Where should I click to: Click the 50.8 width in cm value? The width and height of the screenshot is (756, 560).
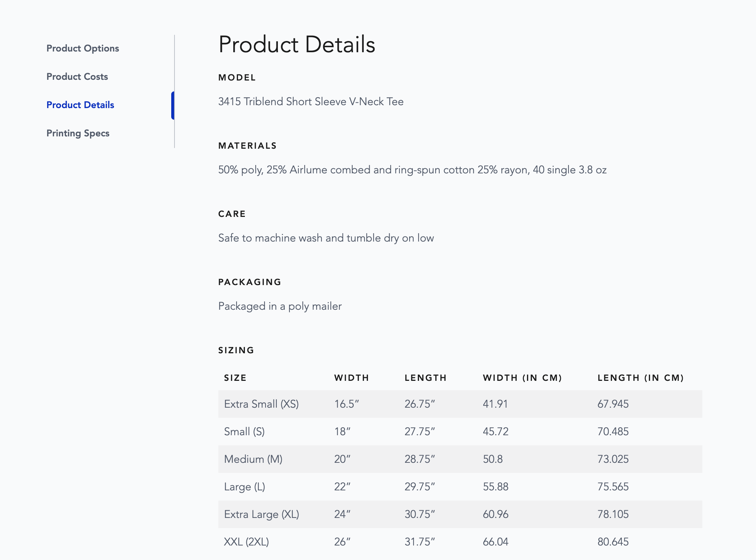click(493, 459)
